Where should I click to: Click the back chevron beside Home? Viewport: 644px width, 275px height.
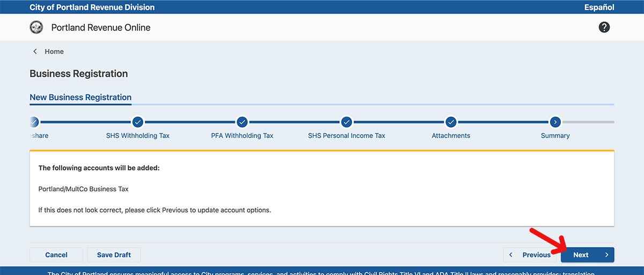coord(35,51)
